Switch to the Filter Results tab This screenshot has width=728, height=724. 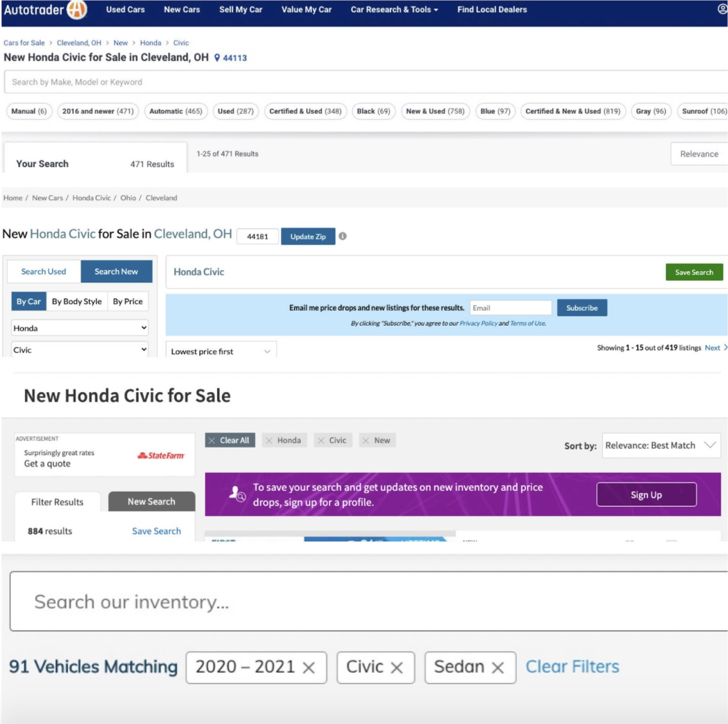click(58, 502)
